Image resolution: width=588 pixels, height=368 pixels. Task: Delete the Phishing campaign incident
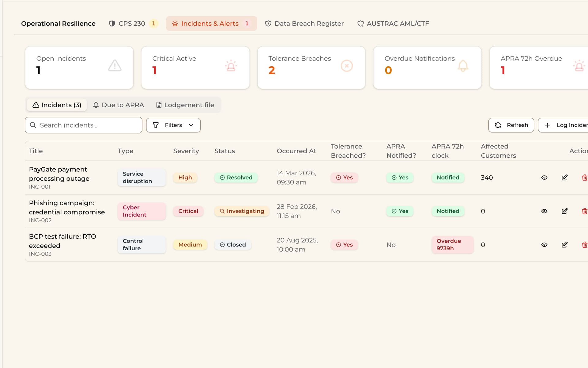tap(584, 211)
